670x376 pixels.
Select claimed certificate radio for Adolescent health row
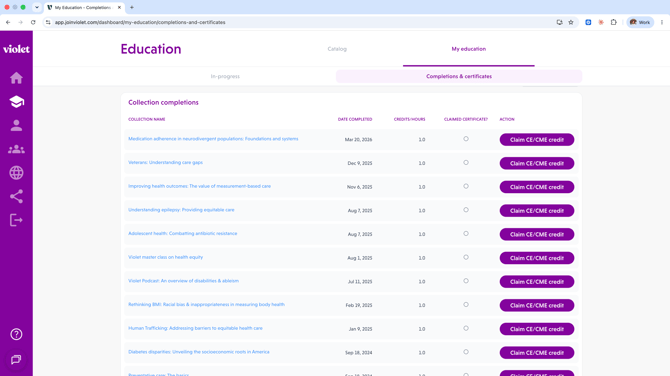[466, 234]
